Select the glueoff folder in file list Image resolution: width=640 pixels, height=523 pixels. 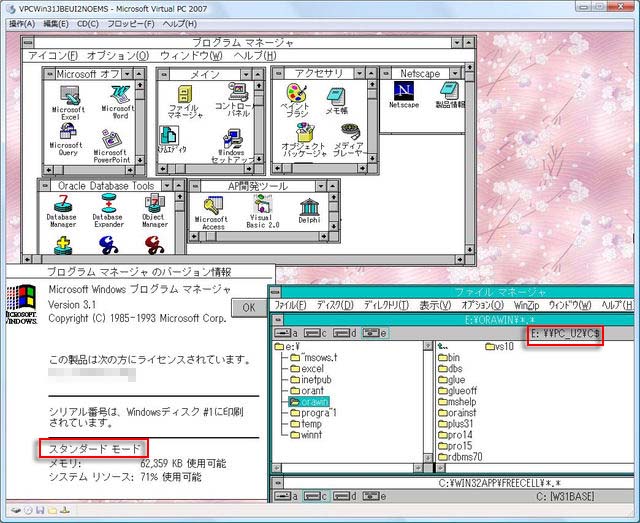(458, 391)
